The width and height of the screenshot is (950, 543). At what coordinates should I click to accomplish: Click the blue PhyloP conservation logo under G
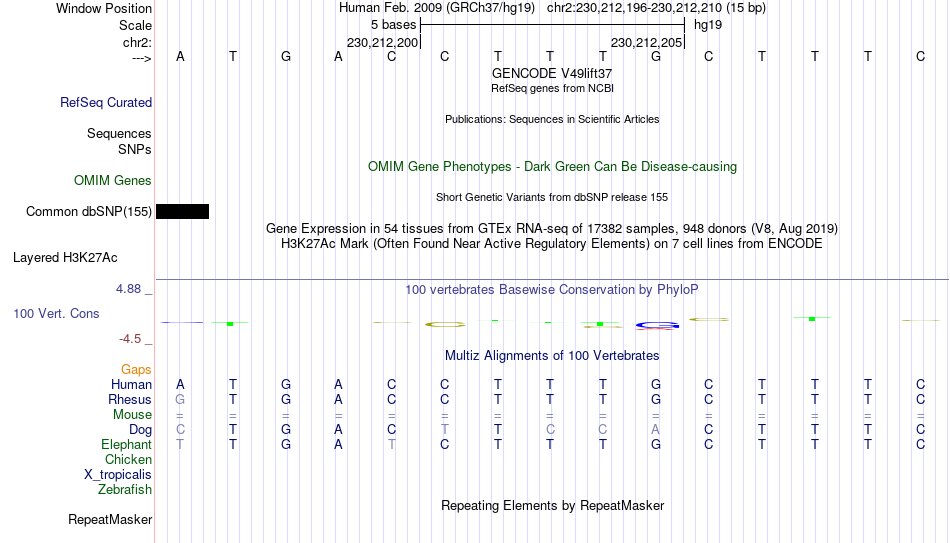pyautogui.click(x=657, y=325)
